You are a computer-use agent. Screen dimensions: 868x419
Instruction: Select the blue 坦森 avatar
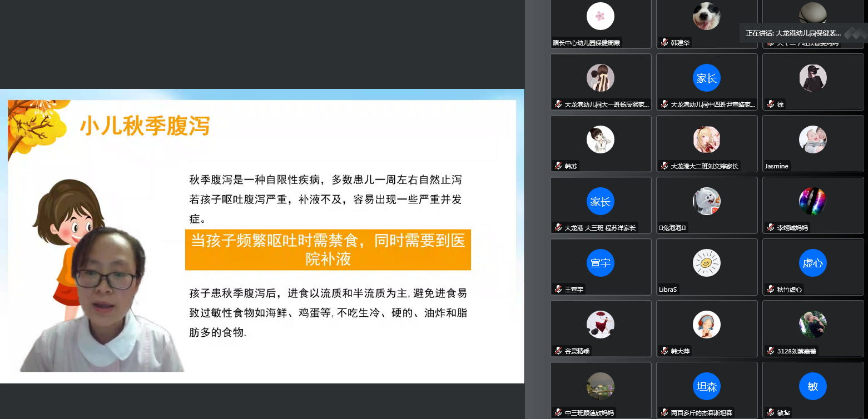pos(707,386)
